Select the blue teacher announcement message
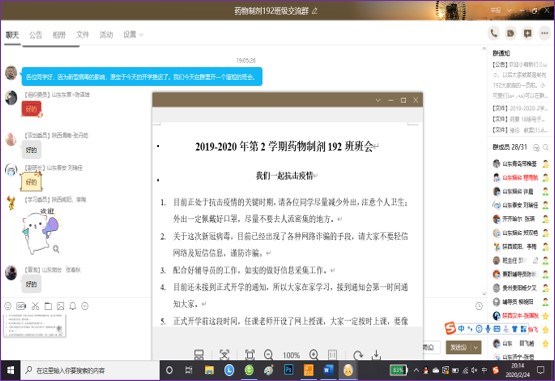Screen dimensions: 555x381 pyautogui.click(x=142, y=76)
